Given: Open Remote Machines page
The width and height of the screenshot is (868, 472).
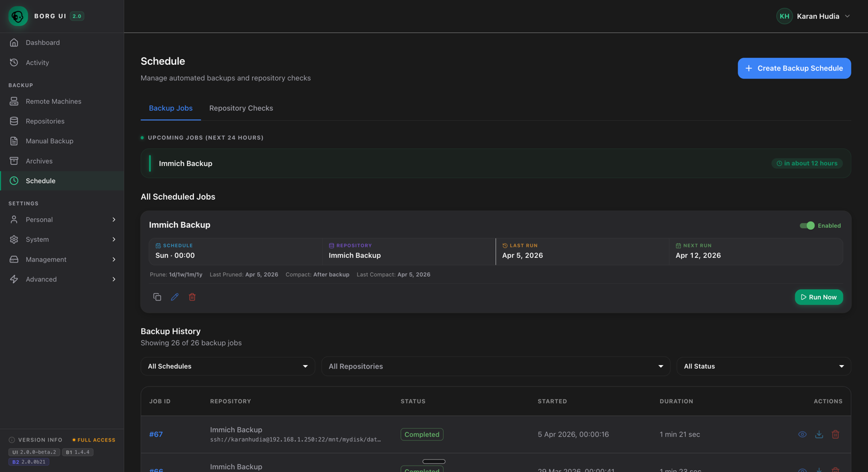Looking at the screenshot, I should point(62,102).
